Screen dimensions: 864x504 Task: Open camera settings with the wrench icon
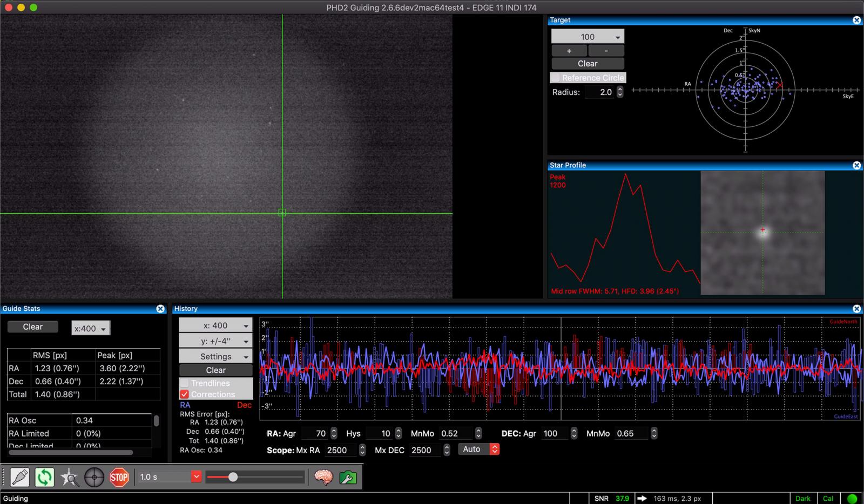coord(348,478)
